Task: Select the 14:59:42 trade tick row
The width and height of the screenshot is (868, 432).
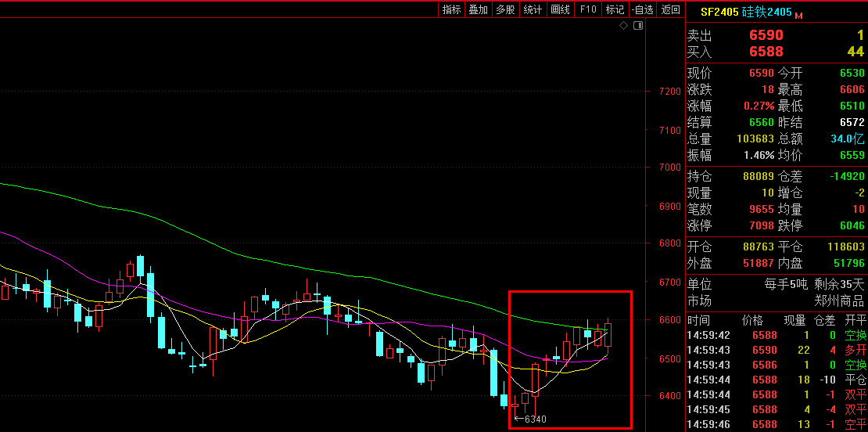Action: 776,335
